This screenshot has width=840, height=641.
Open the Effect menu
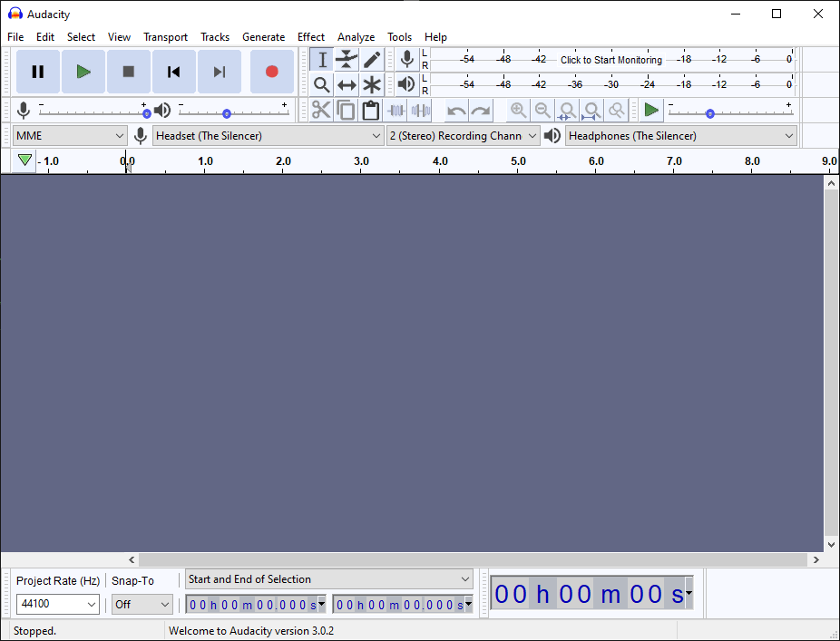point(311,37)
